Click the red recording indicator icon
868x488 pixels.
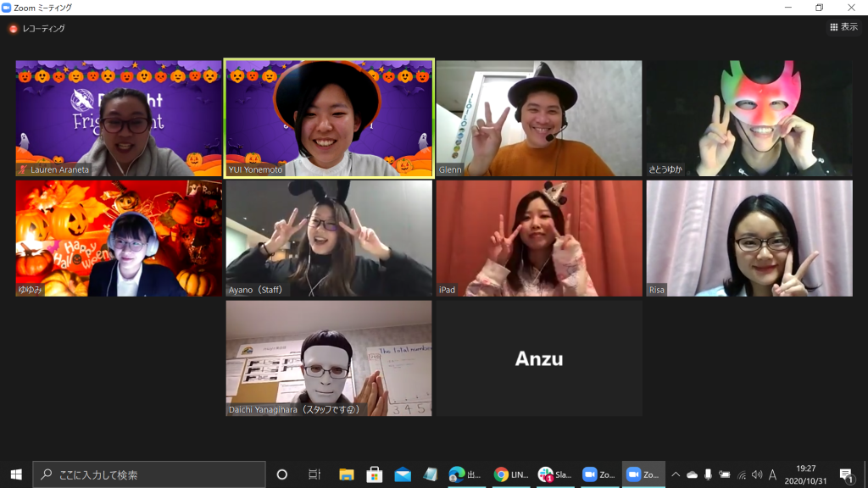pos(14,29)
